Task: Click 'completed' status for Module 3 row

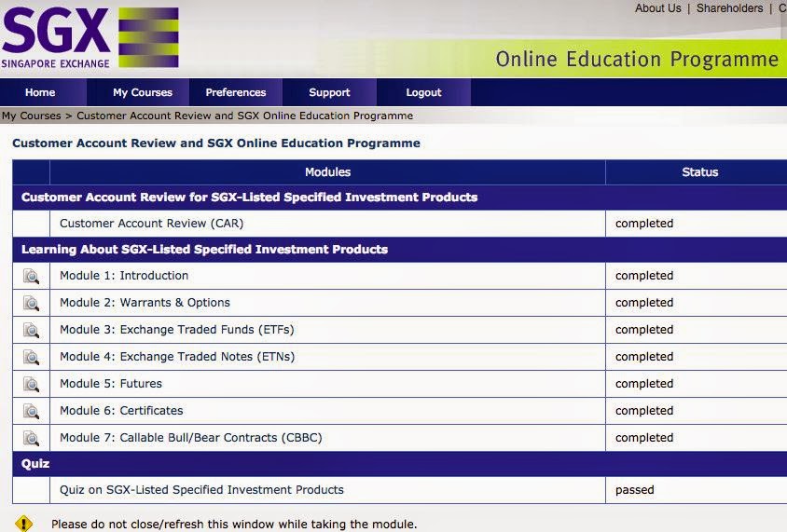Action: (644, 330)
